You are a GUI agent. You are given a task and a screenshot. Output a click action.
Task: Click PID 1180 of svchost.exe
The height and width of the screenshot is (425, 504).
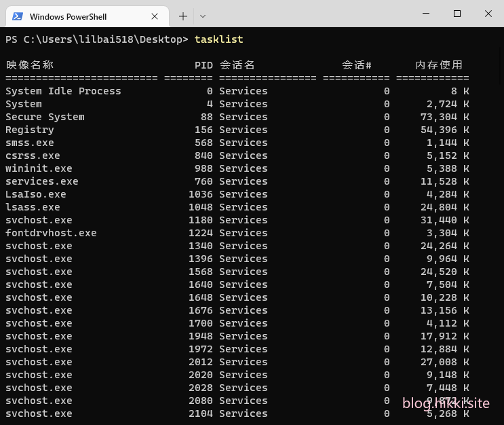point(201,220)
